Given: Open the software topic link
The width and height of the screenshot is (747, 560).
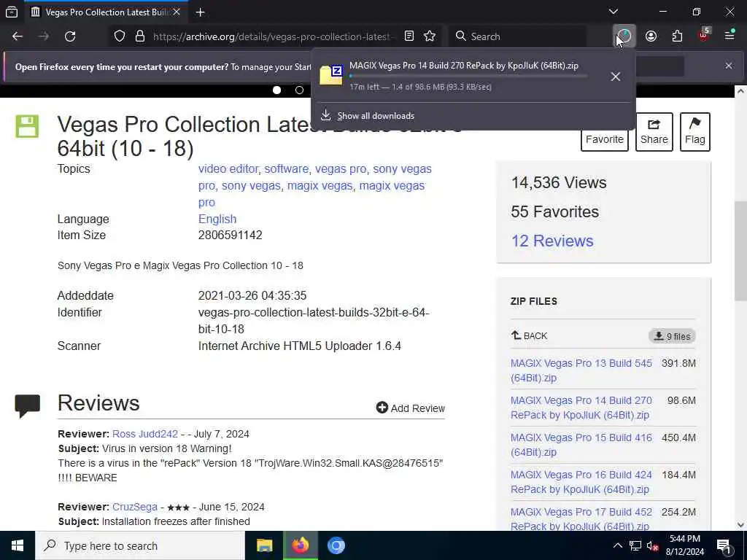Looking at the screenshot, I should pyautogui.click(x=286, y=169).
